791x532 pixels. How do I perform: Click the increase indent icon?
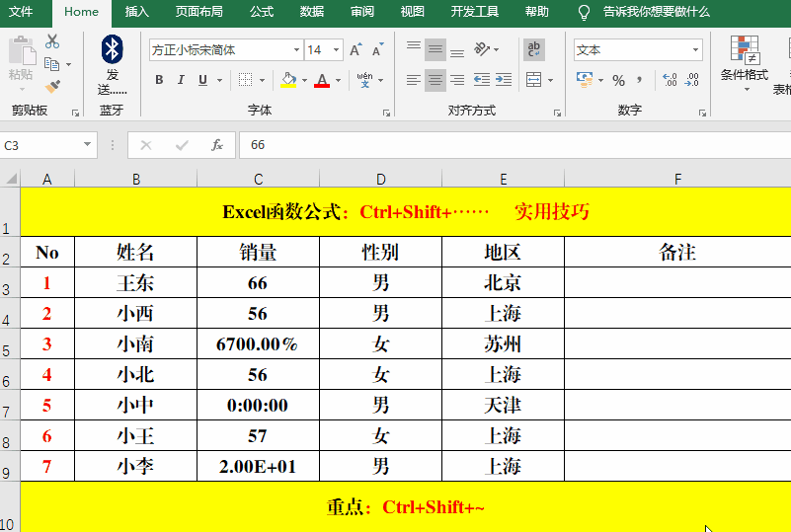(x=506, y=80)
